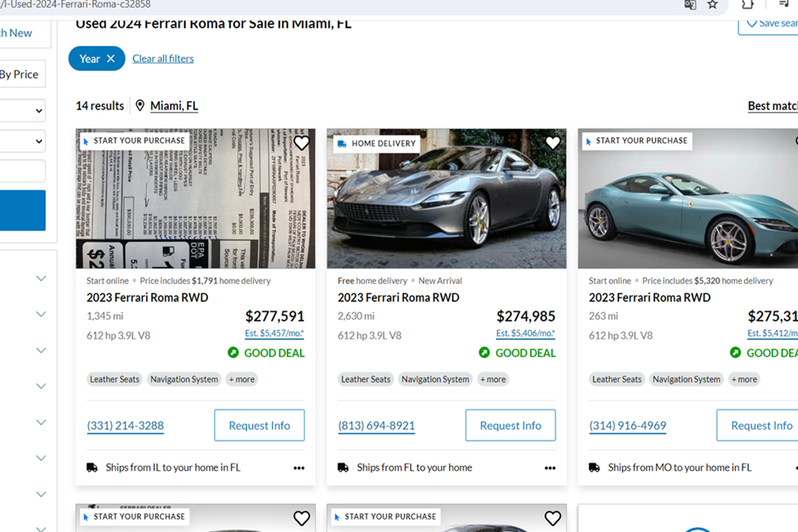
Task: Click the location pin icon beside Miami
Action: (140, 106)
